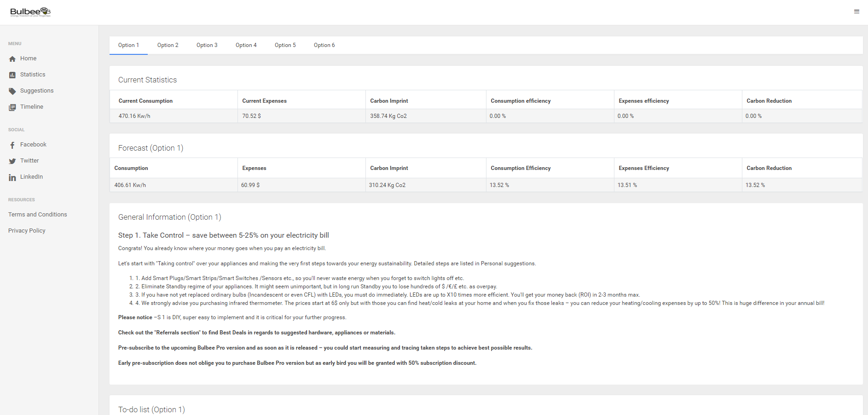Image resolution: width=868 pixels, height=415 pixels.
Task: Click the 60.99 $ forecast expenses value
Action: click(x=250, y=185)
